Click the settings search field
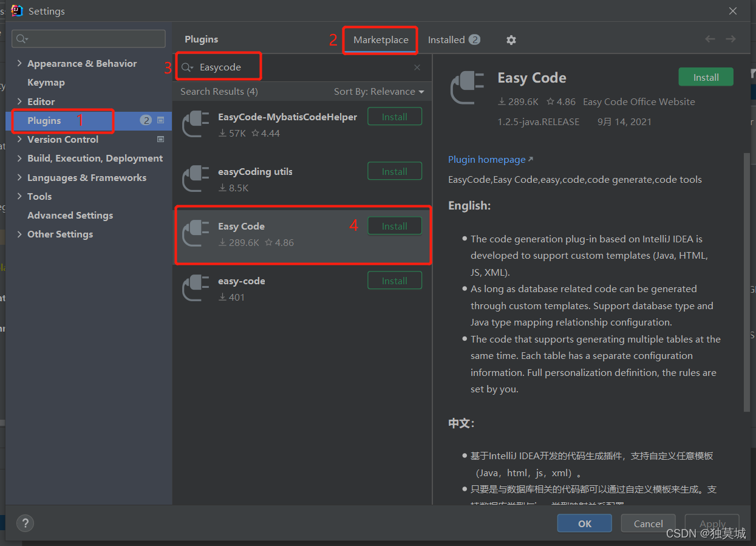The image size is (756, 546). click(89, 39)
